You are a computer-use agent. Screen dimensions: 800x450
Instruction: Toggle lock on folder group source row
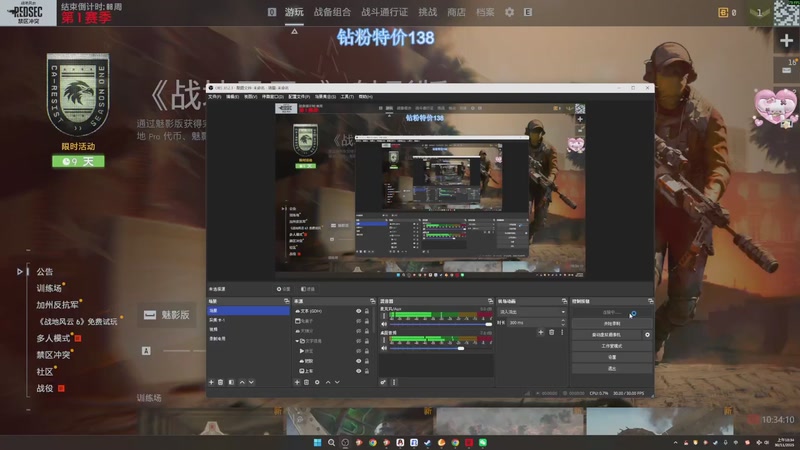(x=366, y=341)
